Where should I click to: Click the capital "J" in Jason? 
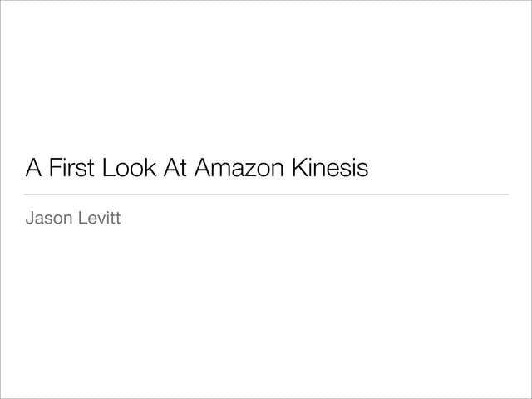click(30, 219)
